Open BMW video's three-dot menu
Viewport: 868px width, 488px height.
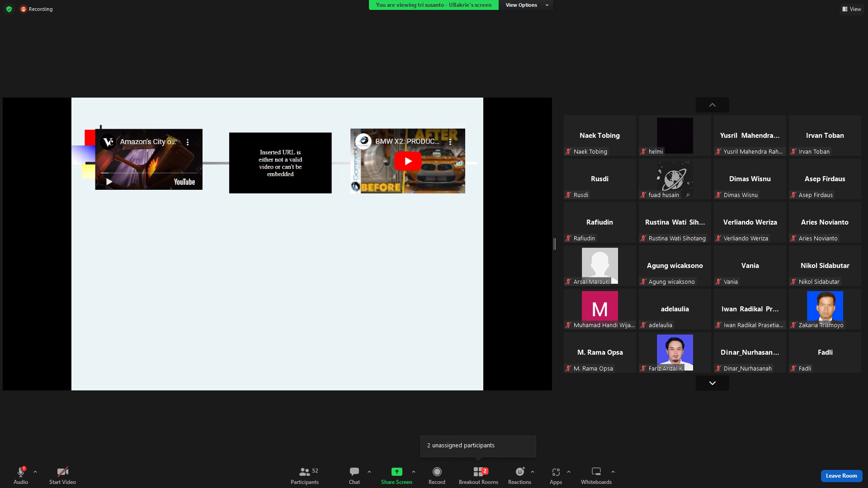tap(450, 142)
